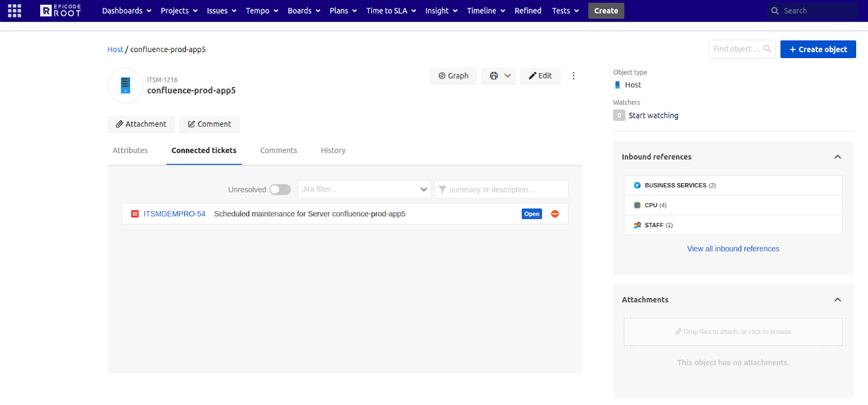Switch to the Comments tab
This screenshot has height=405, width=868.
click(279, 151)
